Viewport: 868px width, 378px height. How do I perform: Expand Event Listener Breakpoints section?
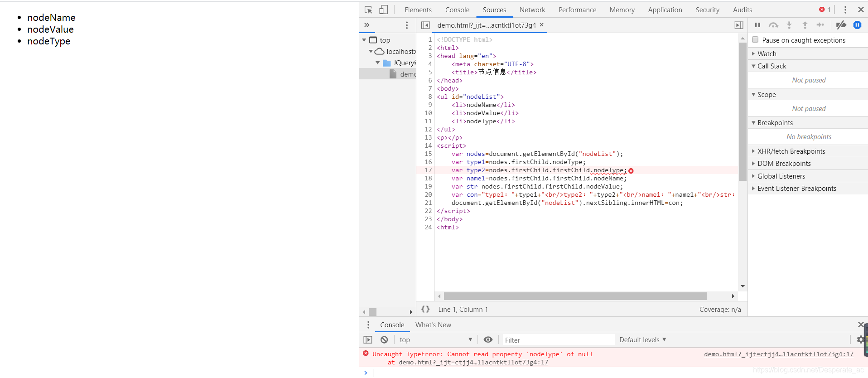point(808,189)
